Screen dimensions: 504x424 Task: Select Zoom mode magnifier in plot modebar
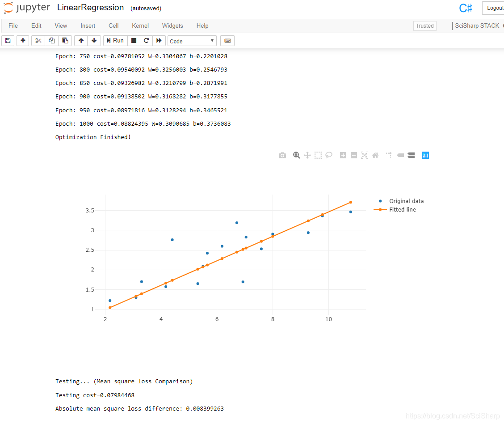(x=296, y=155)
